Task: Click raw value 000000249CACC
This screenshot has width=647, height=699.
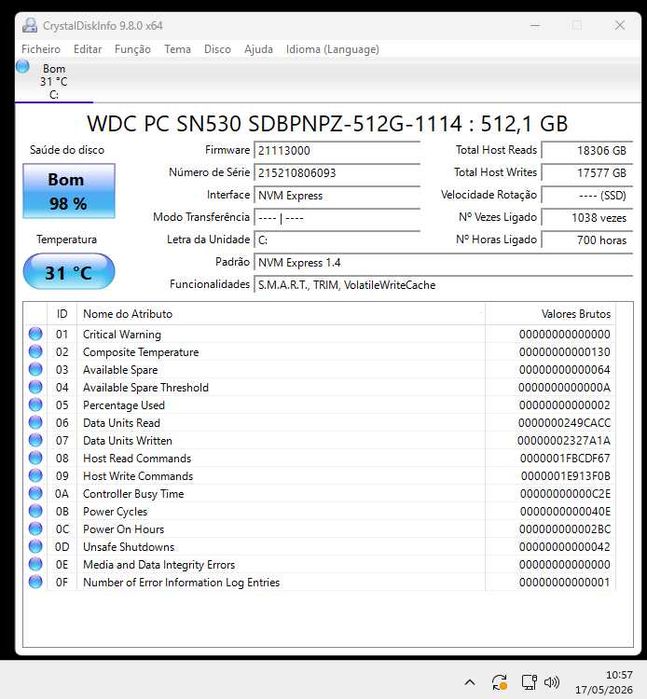Action: pos(564,423)
